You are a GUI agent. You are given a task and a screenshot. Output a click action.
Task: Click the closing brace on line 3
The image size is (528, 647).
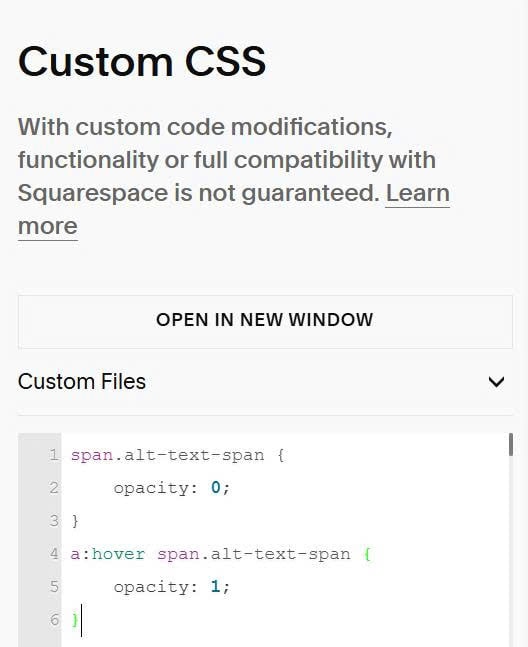tap(75, 521)
